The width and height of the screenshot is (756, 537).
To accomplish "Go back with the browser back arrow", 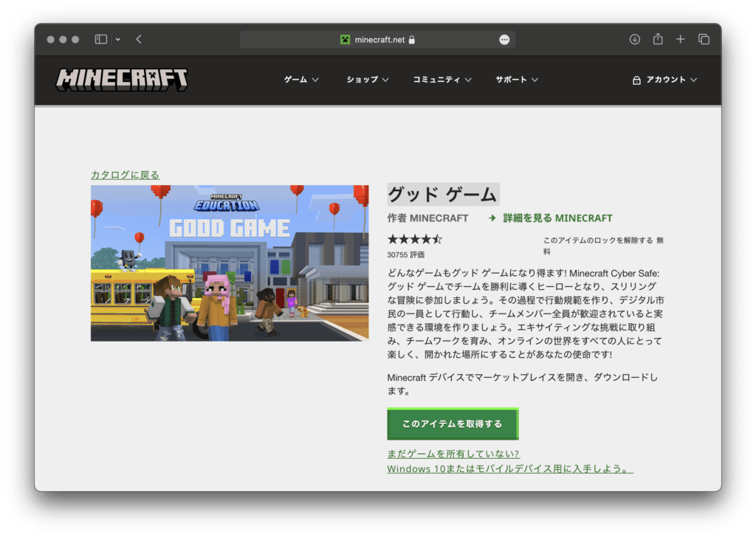I will tap(139, 39).
